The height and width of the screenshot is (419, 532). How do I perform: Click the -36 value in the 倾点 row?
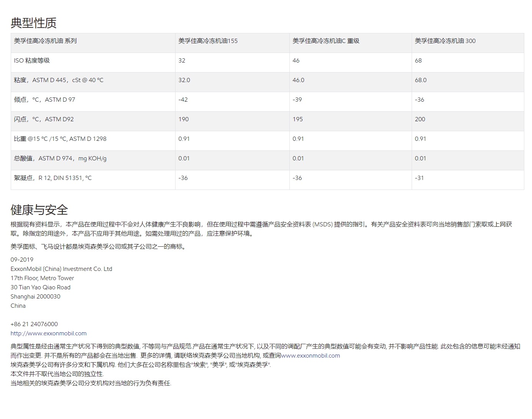point(419,100)
